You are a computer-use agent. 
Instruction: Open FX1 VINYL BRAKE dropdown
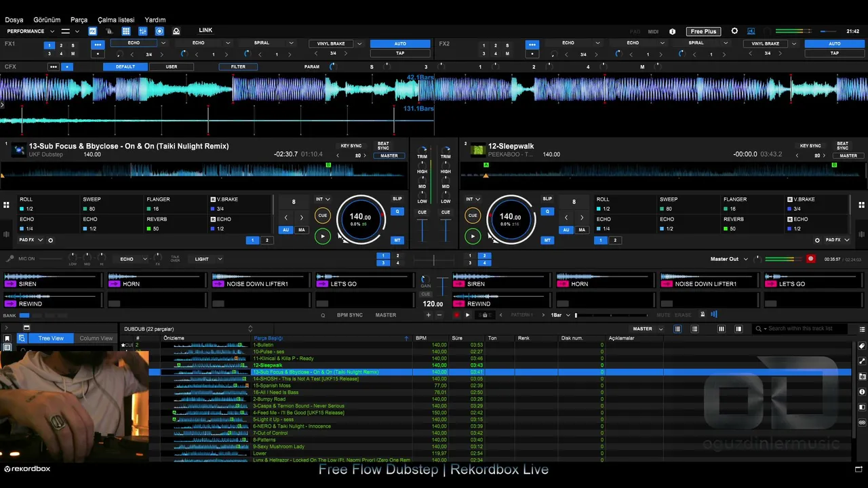(359, 44)
